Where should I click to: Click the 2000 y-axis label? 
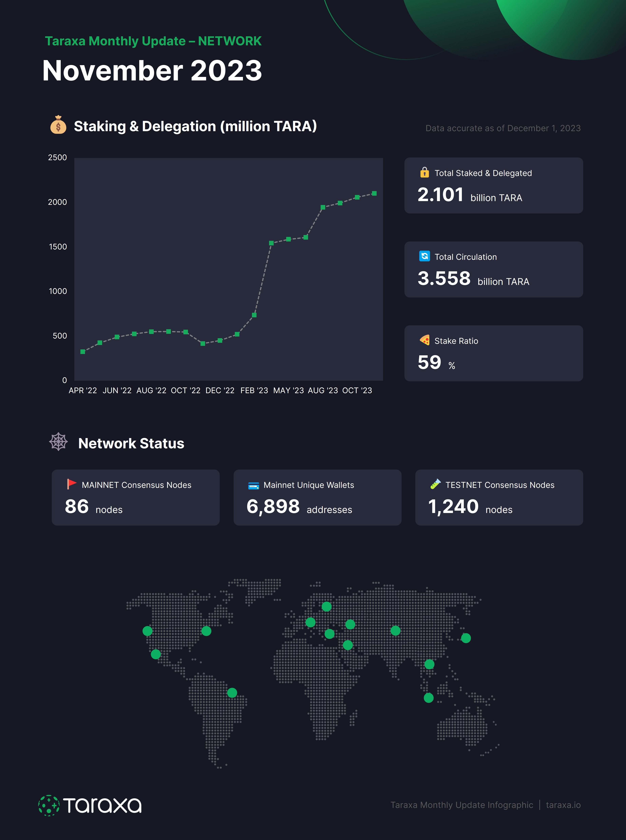point(57,202)
